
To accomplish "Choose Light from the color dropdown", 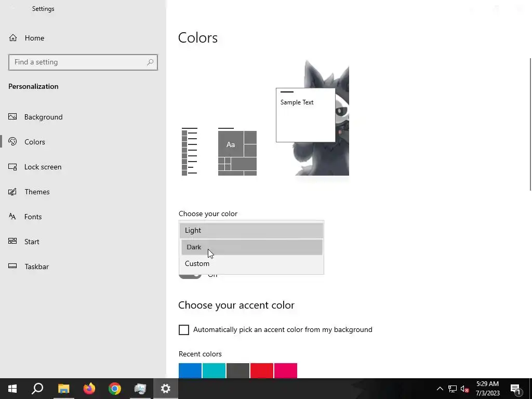I will (x=251, y=230).
